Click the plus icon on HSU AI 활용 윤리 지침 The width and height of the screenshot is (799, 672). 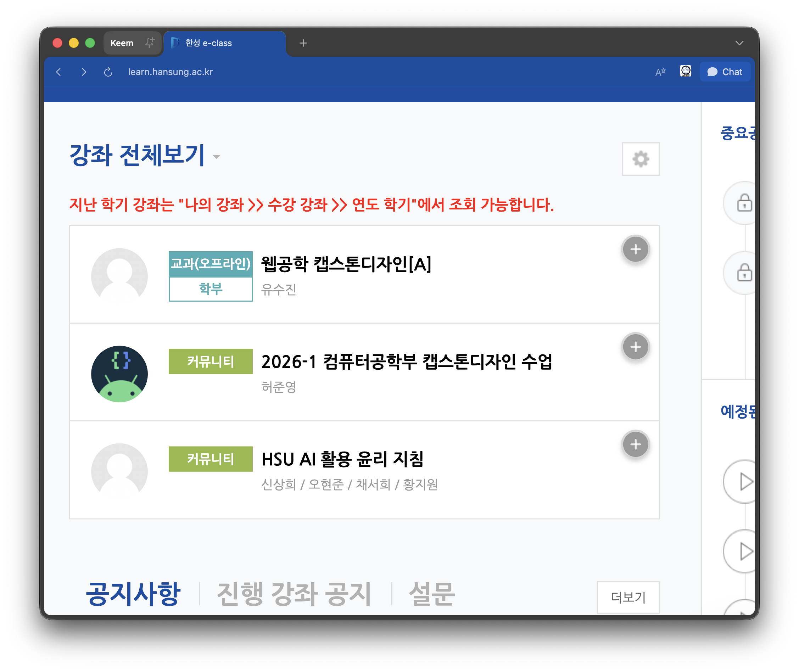[x=635, y=444]
